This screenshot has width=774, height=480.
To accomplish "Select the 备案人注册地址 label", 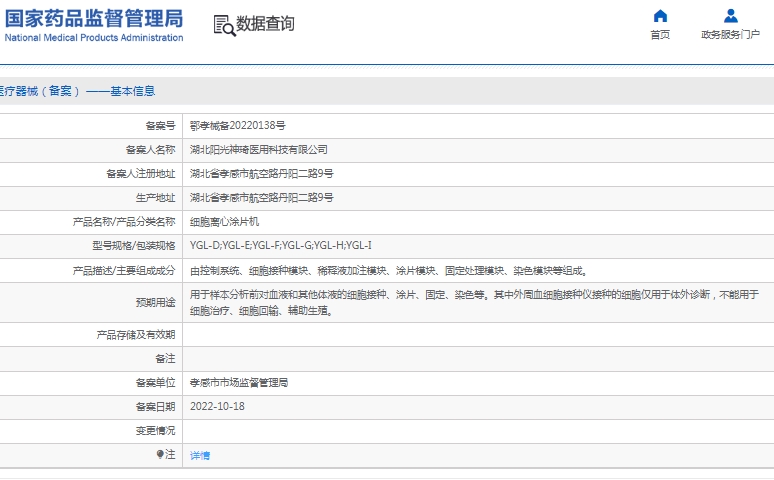I will point(141,174).
